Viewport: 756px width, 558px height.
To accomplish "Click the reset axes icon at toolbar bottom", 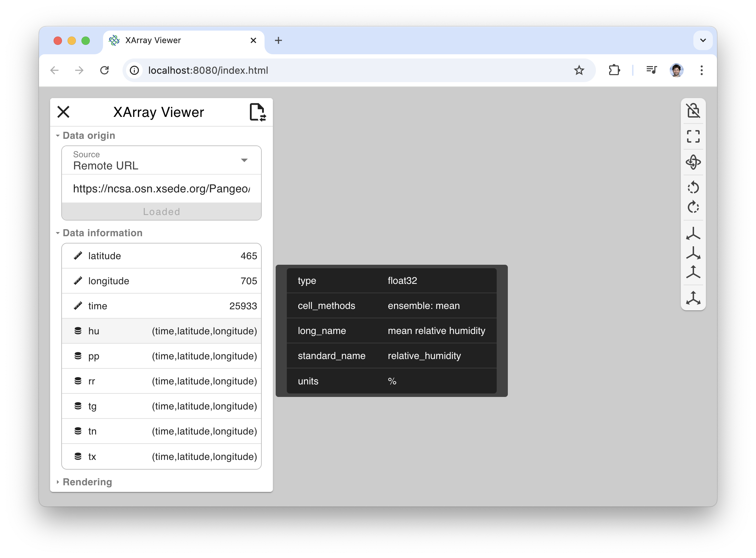I will pyautogui.click(x=693, y=298).
